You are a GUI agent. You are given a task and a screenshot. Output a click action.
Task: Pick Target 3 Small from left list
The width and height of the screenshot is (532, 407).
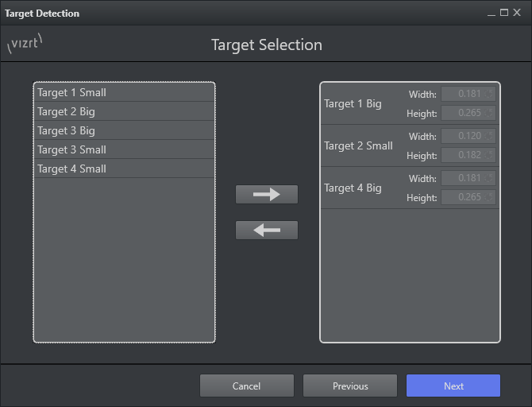tap(124, 149)
